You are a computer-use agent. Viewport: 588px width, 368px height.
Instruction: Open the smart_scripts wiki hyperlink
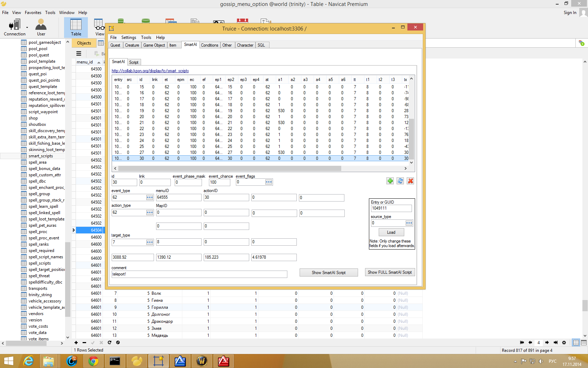tap(150, 71)
